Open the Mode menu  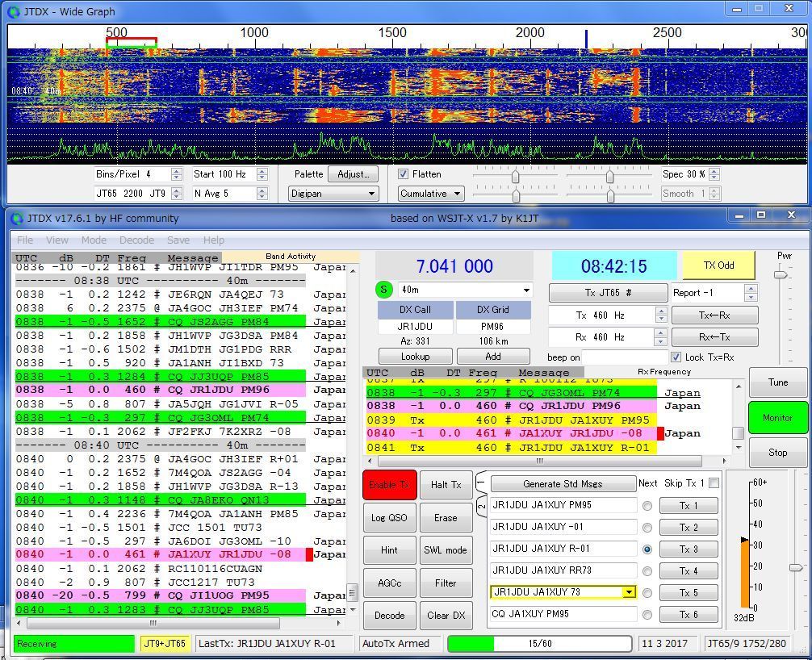94,240
